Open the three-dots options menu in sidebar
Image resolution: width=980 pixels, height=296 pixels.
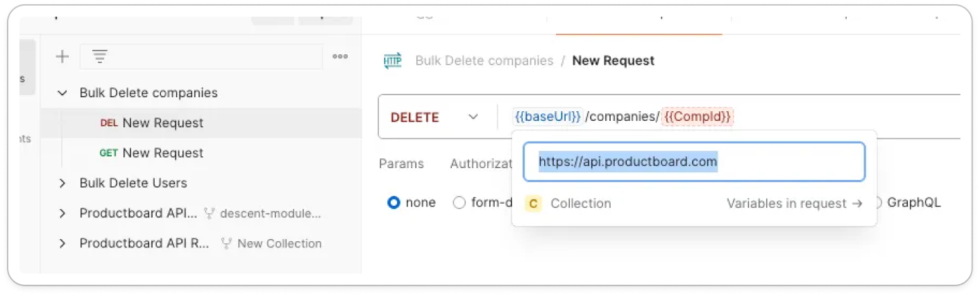pyautogui.click(x=340, y=57)
